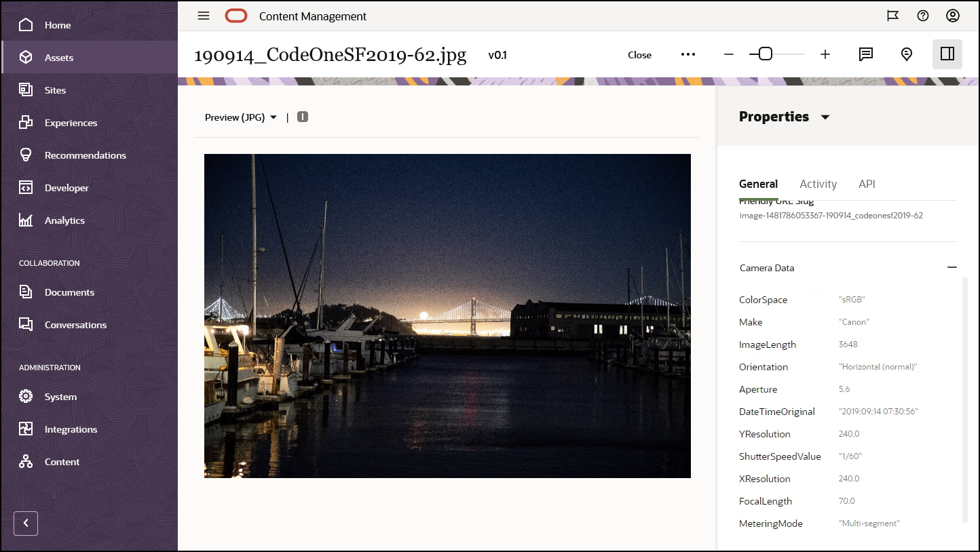980x552 pixels.
Task: Click the location pin icon
Action: tap(907, 54)
